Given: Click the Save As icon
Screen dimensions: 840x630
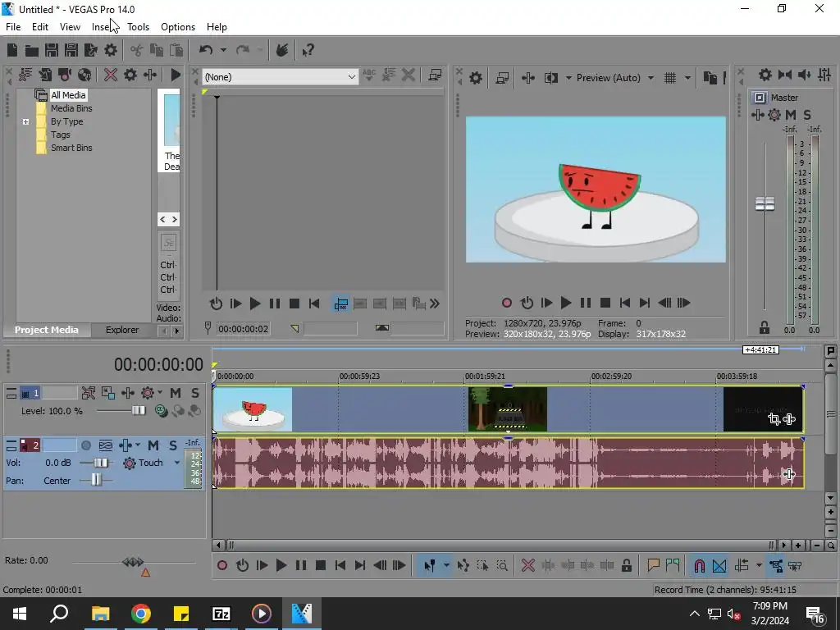Looking at the screenshot, I should coord(71,50).
